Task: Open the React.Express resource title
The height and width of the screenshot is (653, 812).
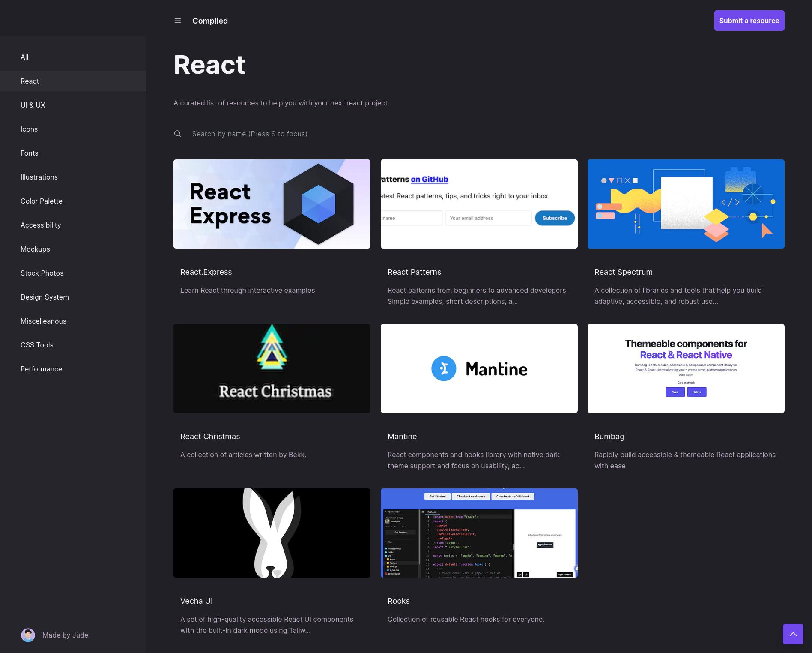Action: click(206, 272)
